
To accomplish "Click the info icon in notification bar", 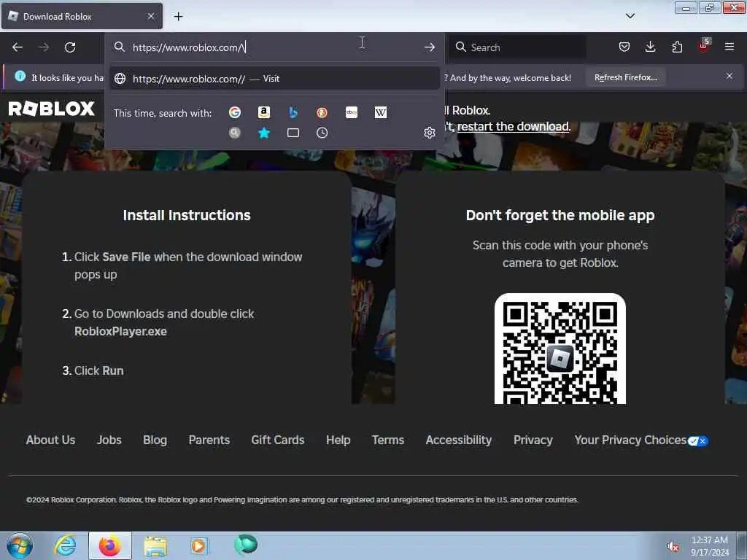I will [20, 76].
